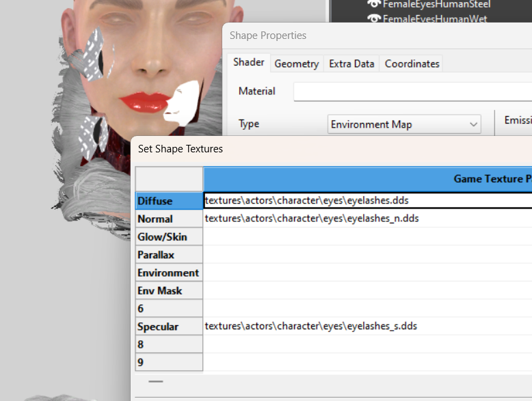Select the Diffuse row header
Screen dimensions: 532x401
click(170, 201)
